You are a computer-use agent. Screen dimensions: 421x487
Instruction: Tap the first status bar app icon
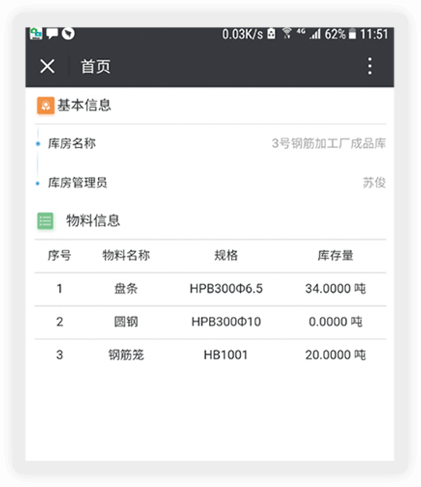(x=36, y=34)
